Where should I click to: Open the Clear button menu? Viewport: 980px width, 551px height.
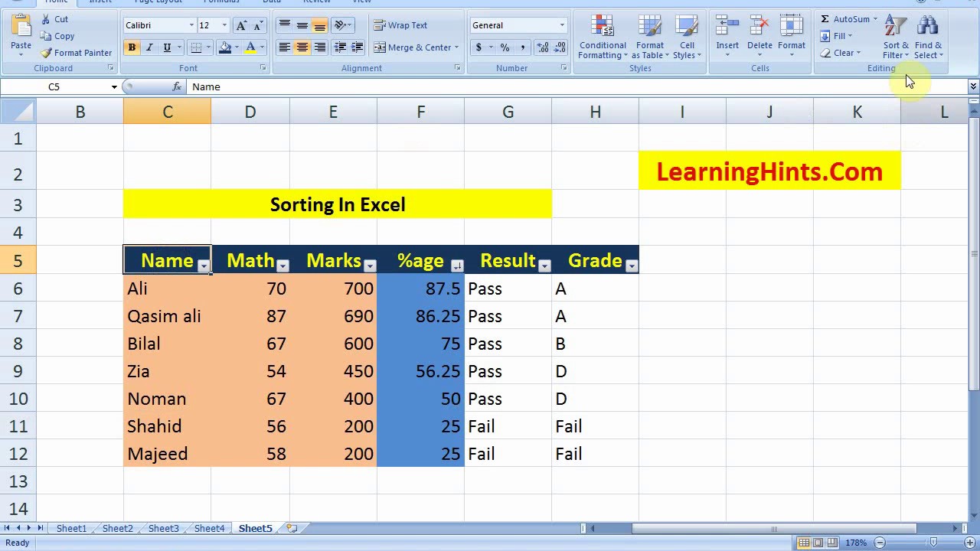click(840, 53)
